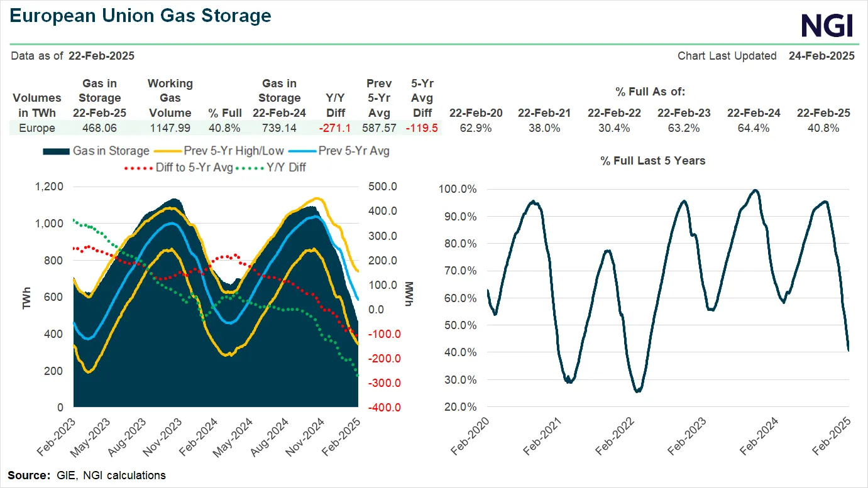The width and height of the screenshot is (868, 488).
Task: Click the red -271.1 Y/Y Diff value
Action: 336,127
